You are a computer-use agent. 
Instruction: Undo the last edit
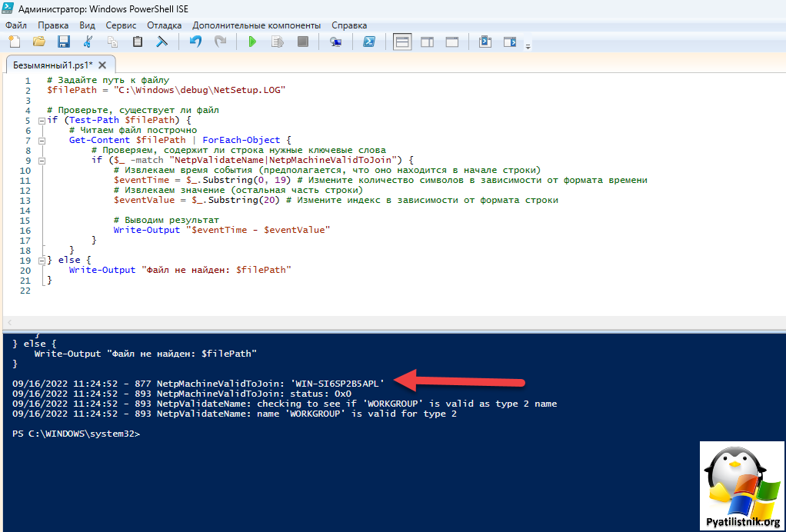[x=195, y=42]
